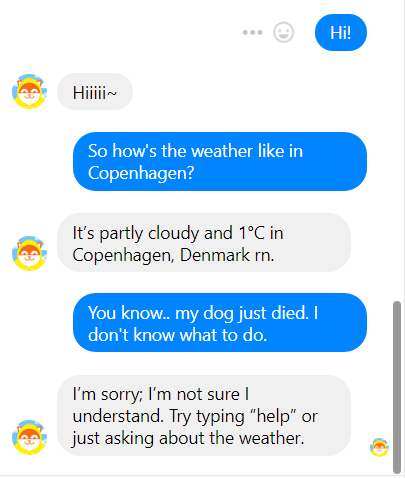Click the partly cloudy 1°C reply bubble
The width and height of the screenshot is (405, 478).
coord(204,242)
